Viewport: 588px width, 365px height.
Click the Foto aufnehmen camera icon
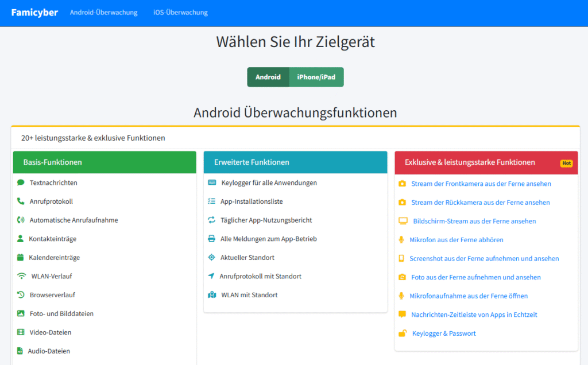pos(403,277)
